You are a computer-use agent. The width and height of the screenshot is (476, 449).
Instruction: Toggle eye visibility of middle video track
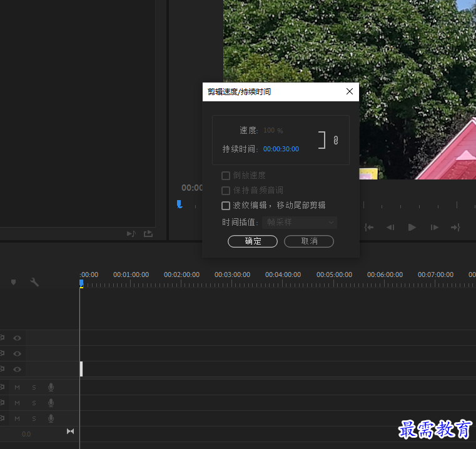(18, 353)
